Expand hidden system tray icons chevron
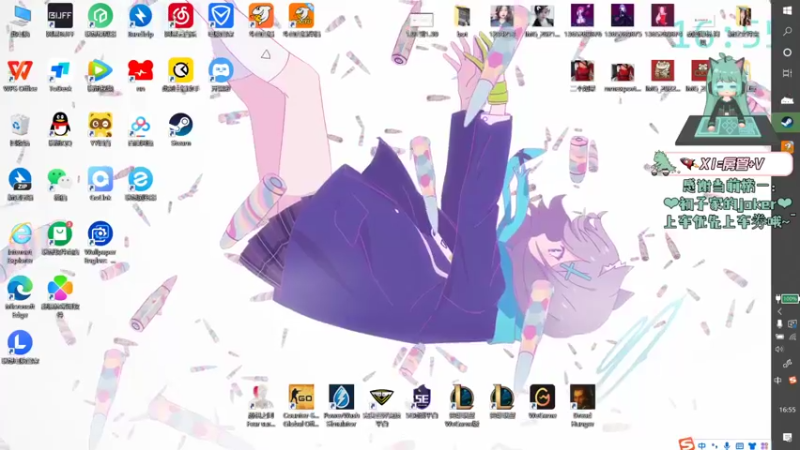This screenshot has height=450, width=800. click(780, 312)
